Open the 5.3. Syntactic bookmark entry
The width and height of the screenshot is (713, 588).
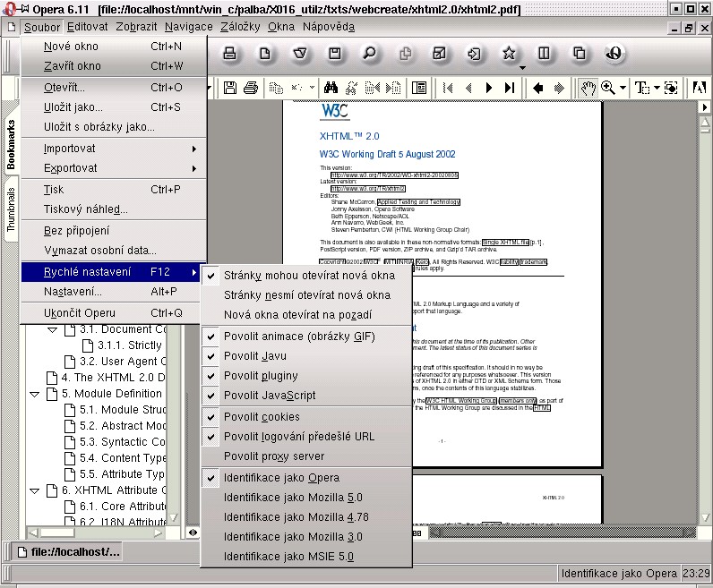coord(116,442)
